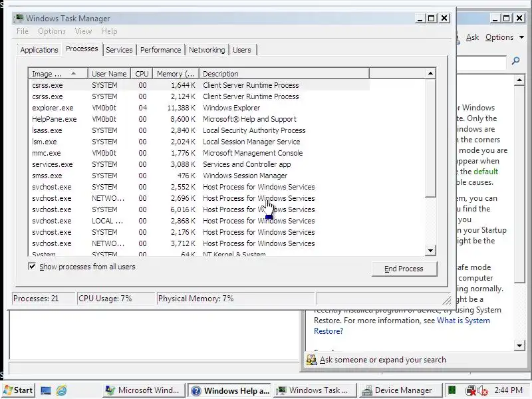Image resolution: width=532 pixels, height=399 pixels.
Task: Click Task Manager resize grip corner
Action: pyautogui.click(x=446, y=300)
